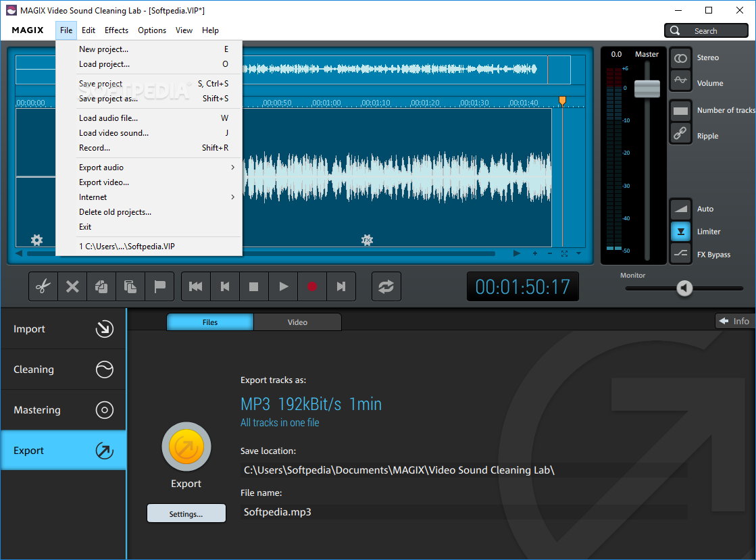
Task: Click the scroll right arrow below the timeline
Action: pos(517,253)
